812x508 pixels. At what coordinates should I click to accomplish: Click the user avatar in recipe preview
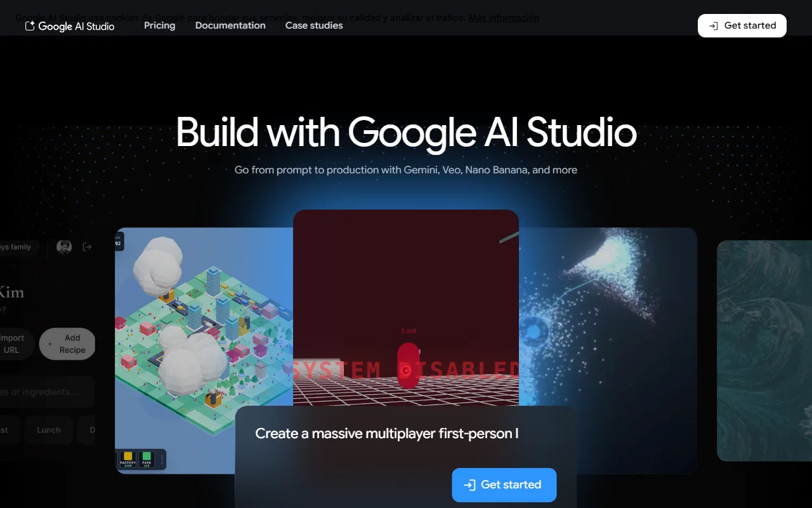point(64,247)
